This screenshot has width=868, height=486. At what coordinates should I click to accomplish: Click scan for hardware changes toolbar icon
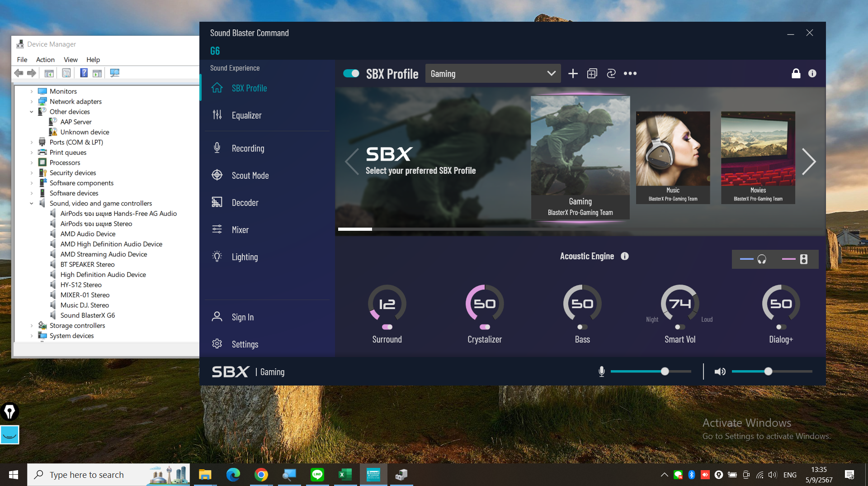tap(115, 73)
